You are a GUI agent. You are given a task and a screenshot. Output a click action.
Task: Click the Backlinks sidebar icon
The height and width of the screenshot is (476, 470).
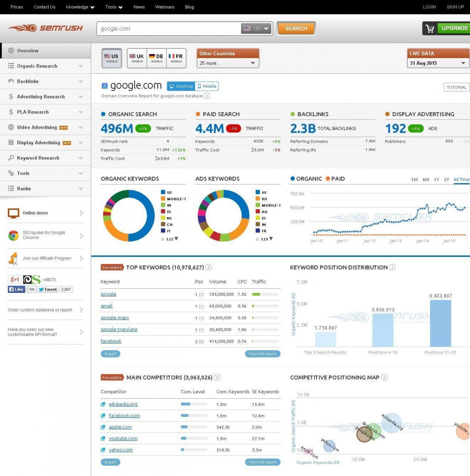click(11, 81)
